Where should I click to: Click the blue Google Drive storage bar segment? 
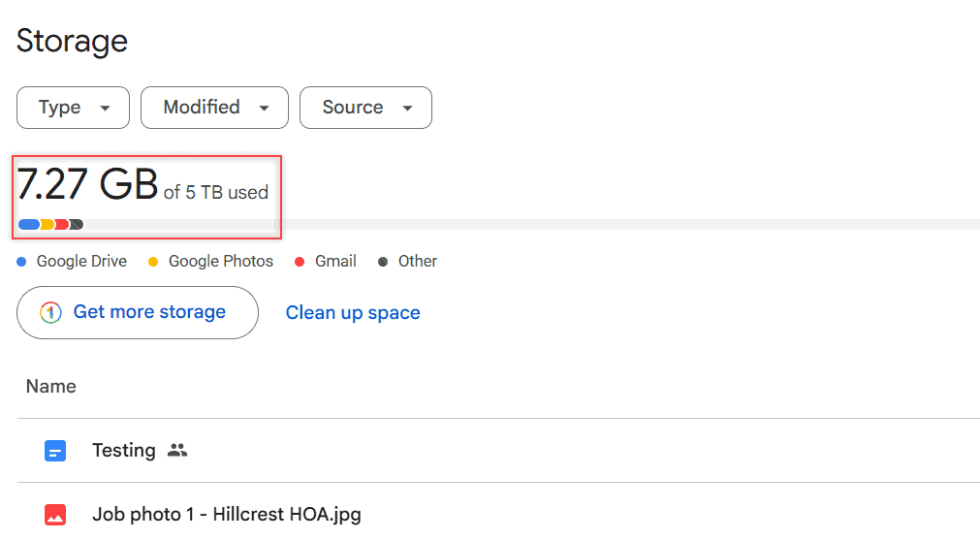click(x=29, y=225)
